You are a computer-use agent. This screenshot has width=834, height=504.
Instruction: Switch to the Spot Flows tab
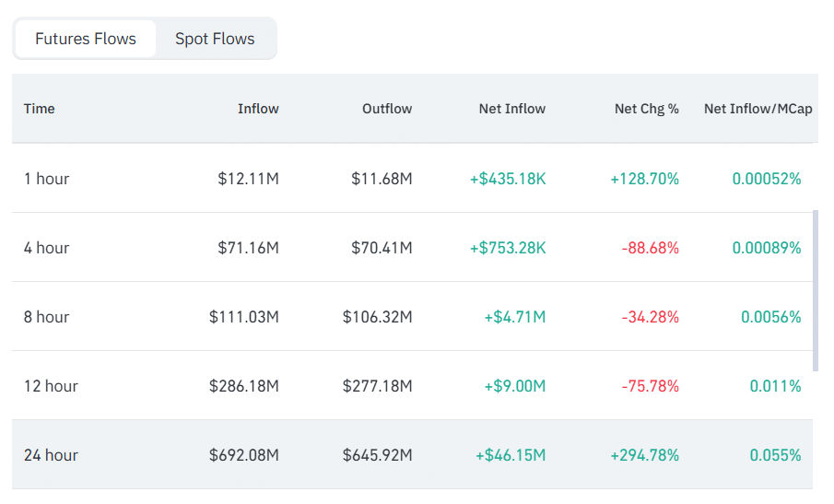pos(215,39)
